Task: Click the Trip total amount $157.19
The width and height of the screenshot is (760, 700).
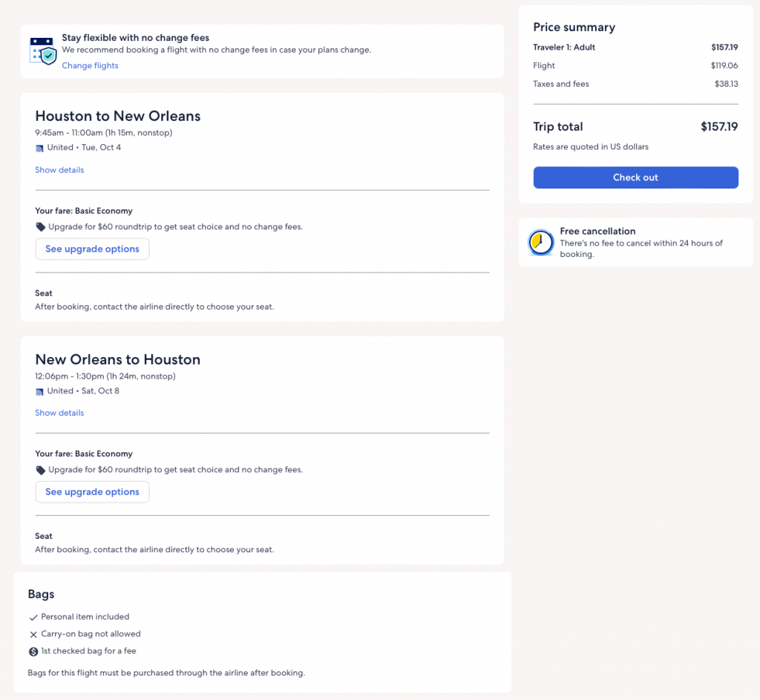Action: (718, 127)
